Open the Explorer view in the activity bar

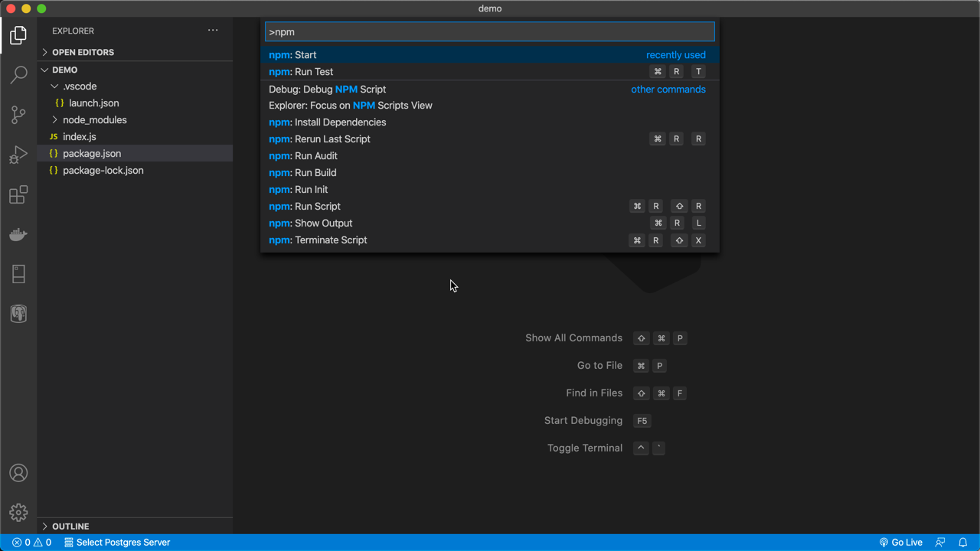(18, 35)
